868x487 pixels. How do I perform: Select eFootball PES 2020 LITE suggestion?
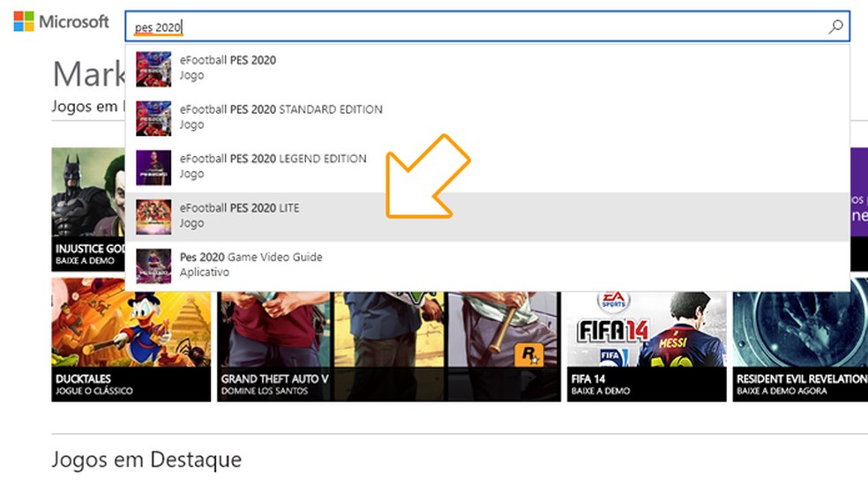(488, 217)
